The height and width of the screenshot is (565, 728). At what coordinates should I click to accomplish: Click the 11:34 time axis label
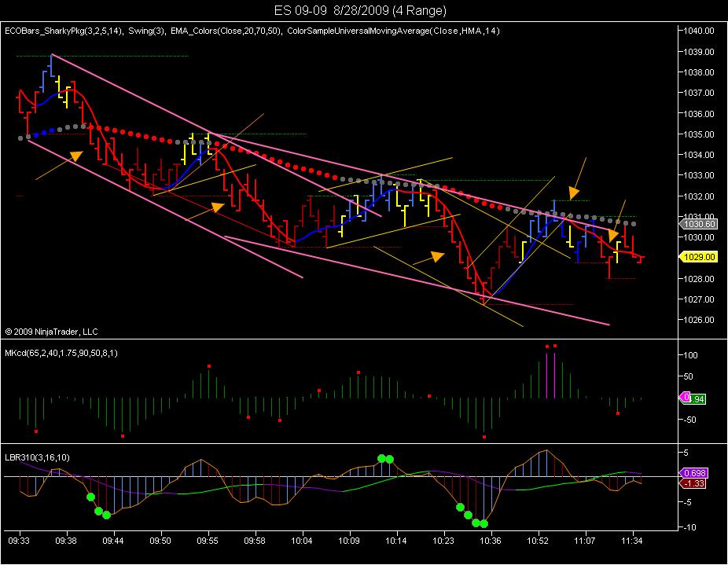click(632, 541)
